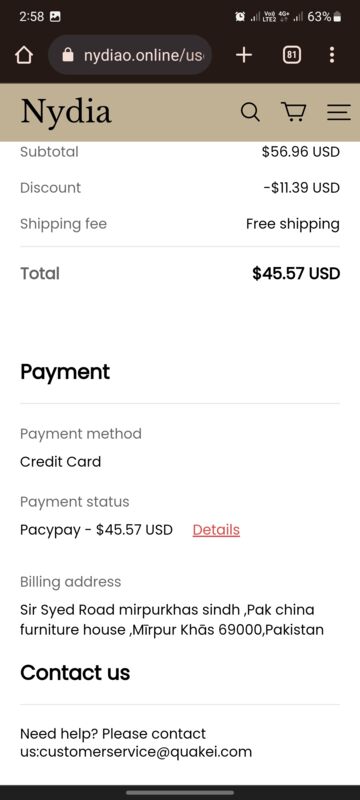Go to Nydia logo homepage
360x800 pixels.
pos(66,112)
